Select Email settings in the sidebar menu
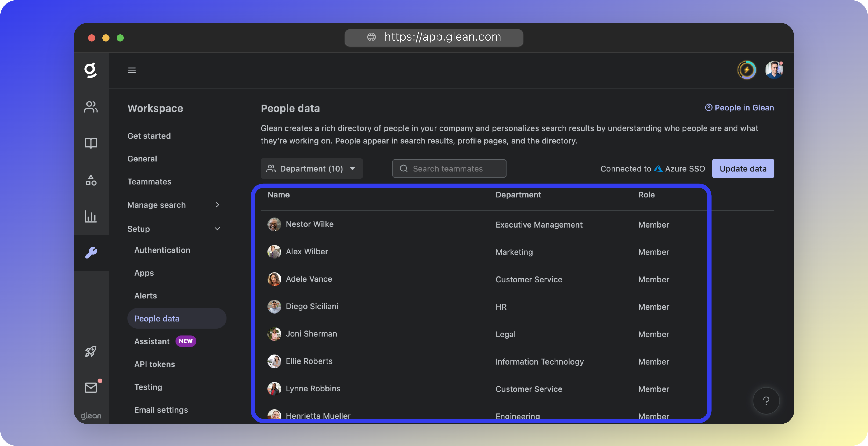The width and height of the screenshot is (868, 446). point(161,410)
